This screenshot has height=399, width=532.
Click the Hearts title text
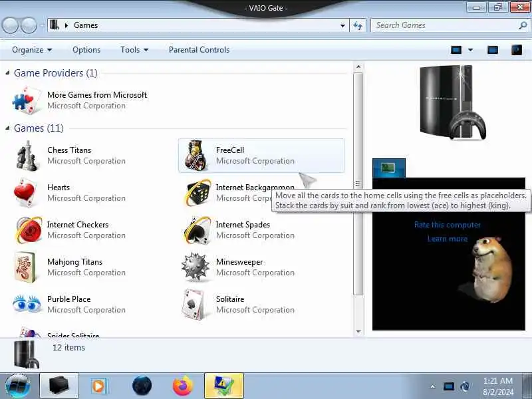(59, 188)
